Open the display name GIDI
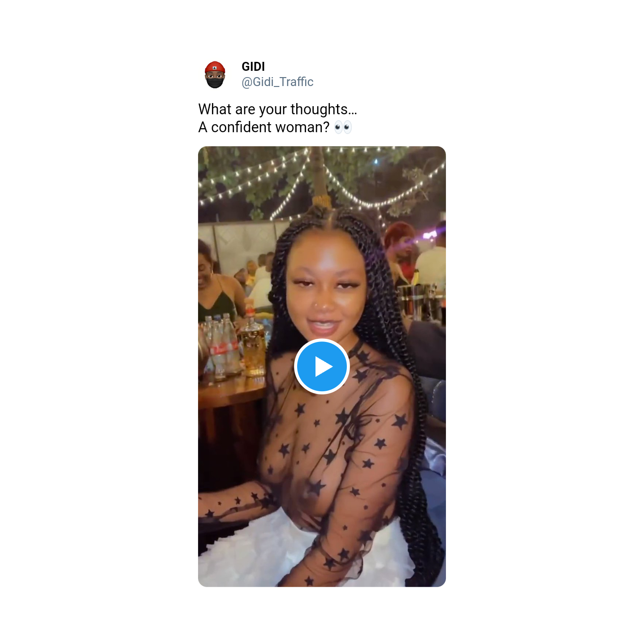Viewport: 644px width, 644px height. 253,66
